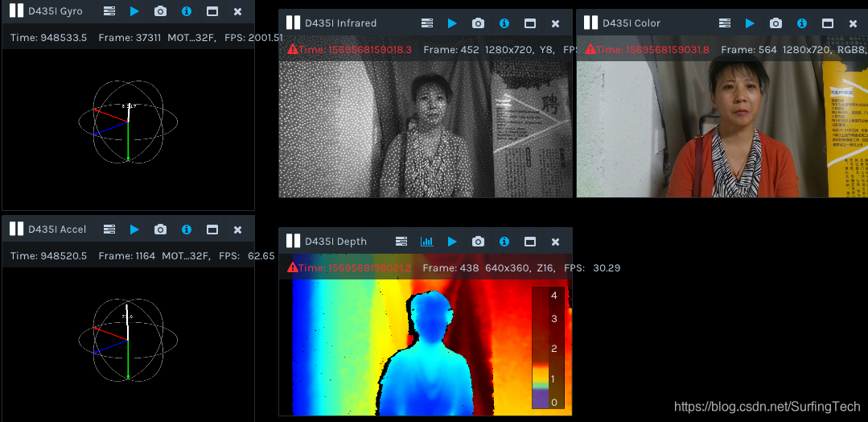Click the 'D435I Color' window title
Image resolution: width=868 pixels, height=422 pixels.
pyautogui.click(x=631, y=23)
